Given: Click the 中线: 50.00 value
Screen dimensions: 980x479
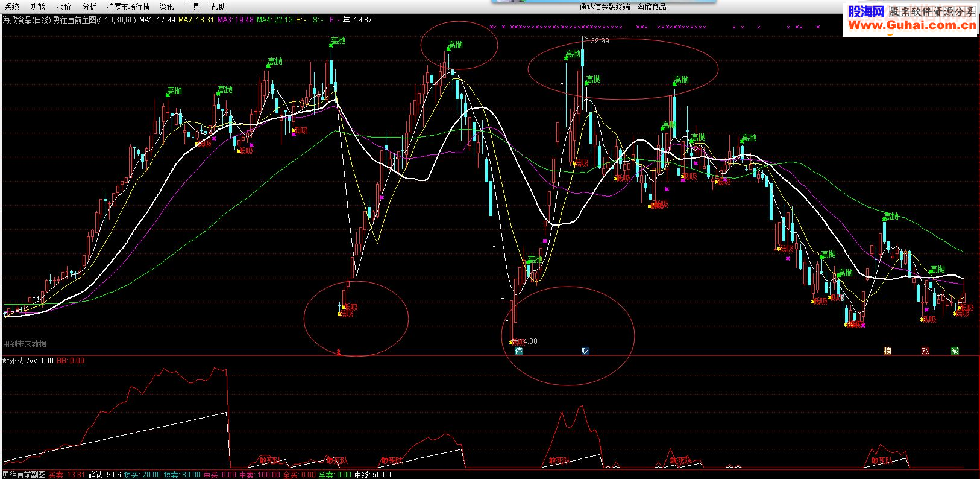Looking at the screenshot, I should click(x=372, y=475).
